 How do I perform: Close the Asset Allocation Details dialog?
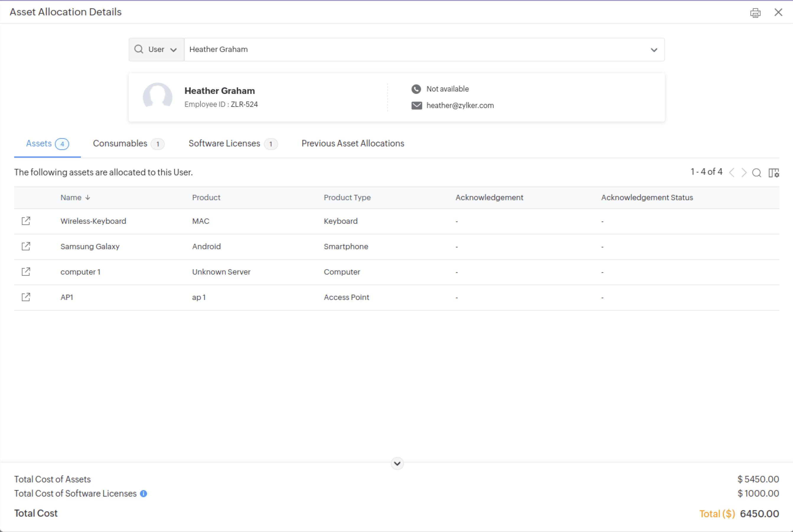(778, 12)
